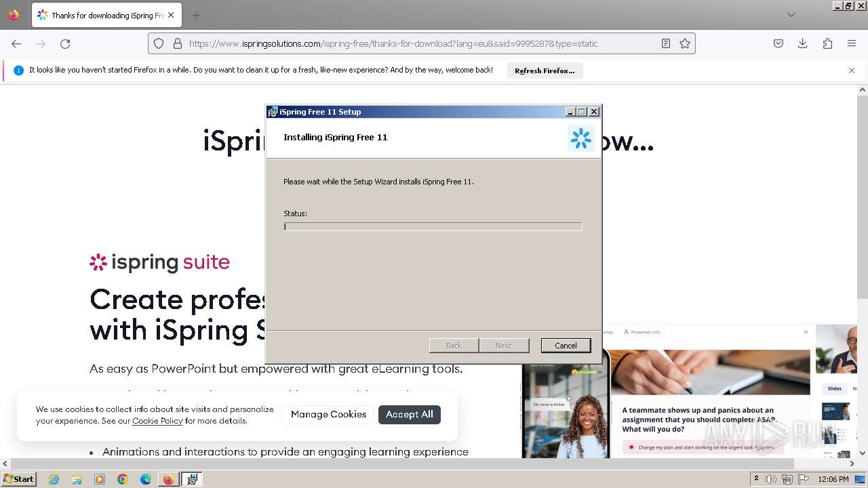This screenshot has width=868, height=488.
Task: Accept All cookies
Action: tap(410, 414)
